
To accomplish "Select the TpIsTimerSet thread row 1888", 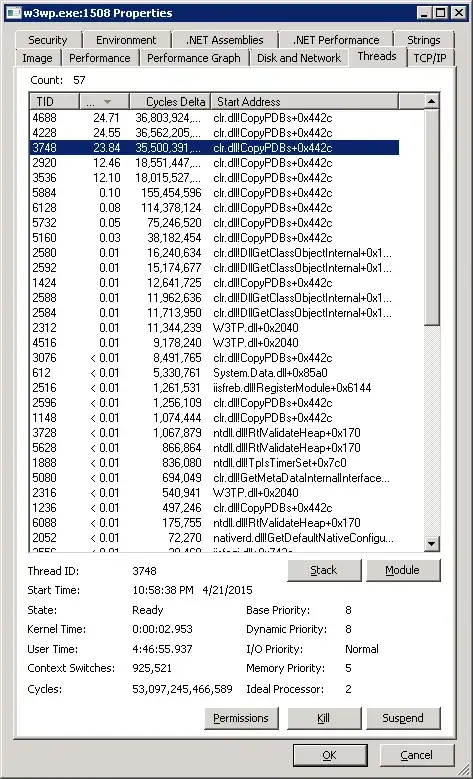I will click(214, 463).
